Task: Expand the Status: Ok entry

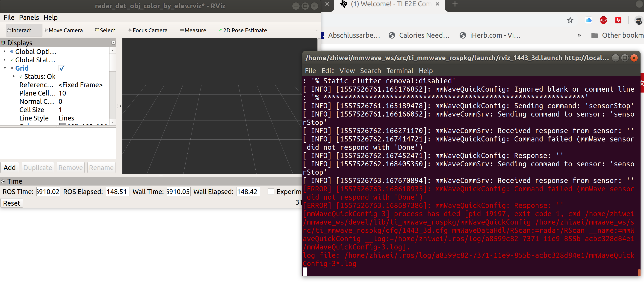Action: click(14, 76)
